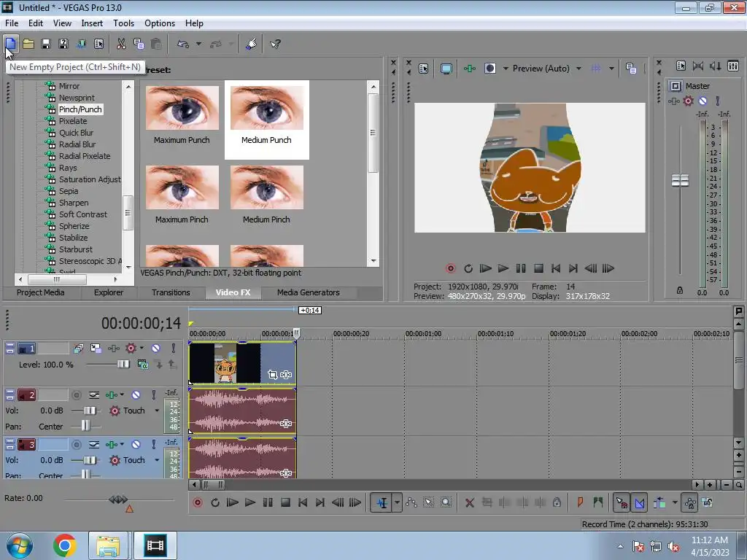Screen dimensions: 747x560
Task: Click the Undo arrow icon
Action: (183, 44)
